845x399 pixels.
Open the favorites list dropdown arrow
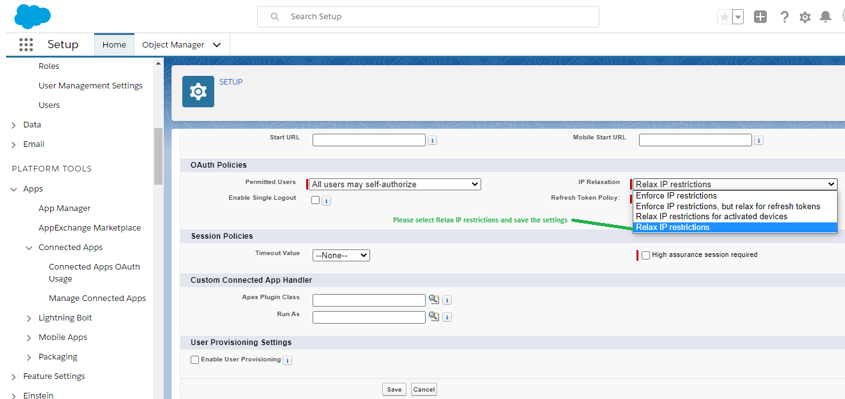click(x=738, y=17)
